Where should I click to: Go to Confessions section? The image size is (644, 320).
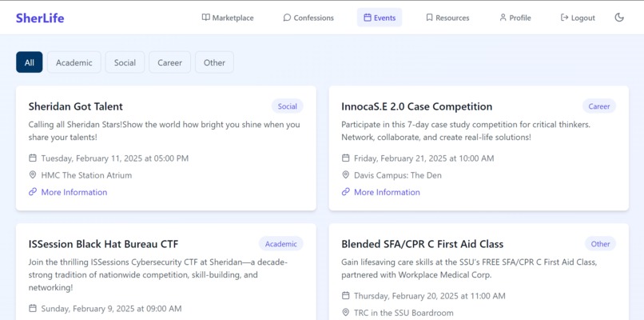(x=308, y=18)
